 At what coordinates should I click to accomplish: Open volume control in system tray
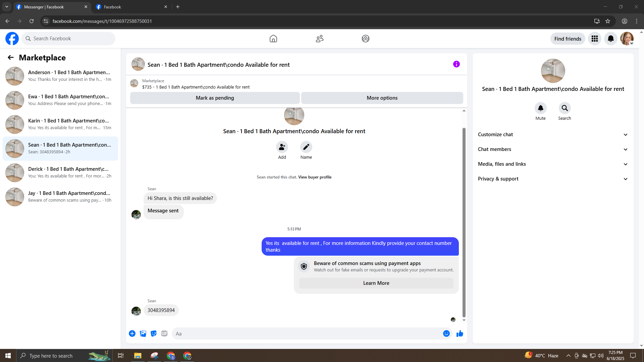tap(601, 356)
